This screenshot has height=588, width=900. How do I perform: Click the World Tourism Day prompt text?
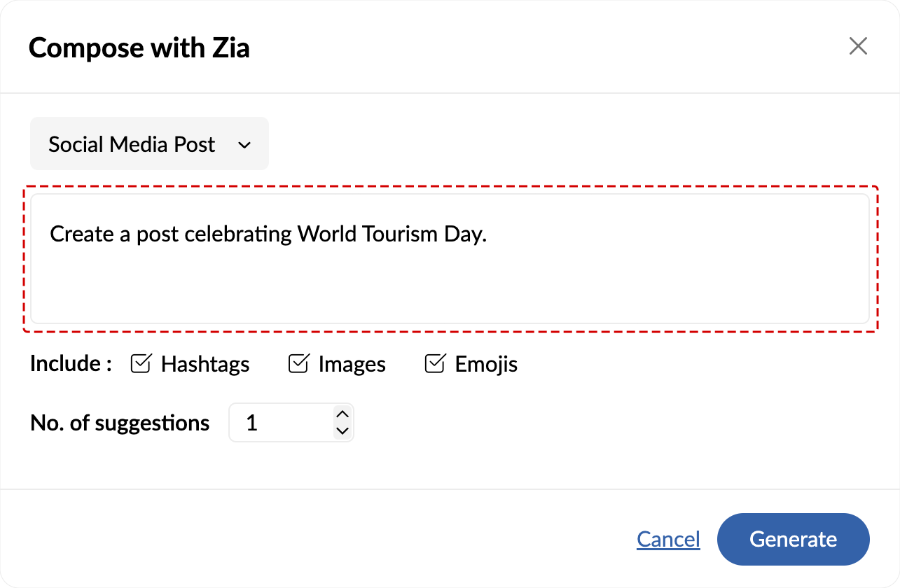268,234
